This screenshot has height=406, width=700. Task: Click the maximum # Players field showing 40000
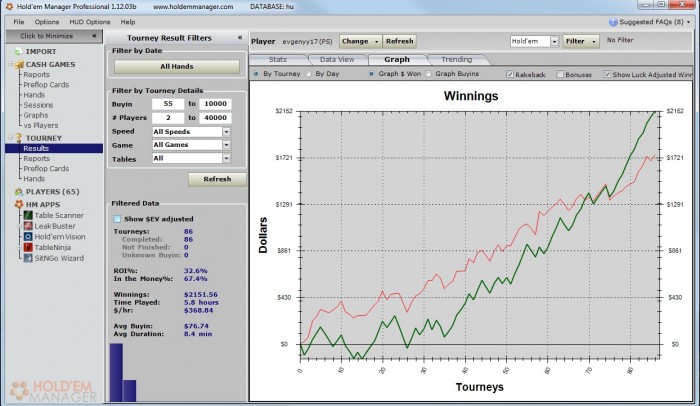coord(215,117)
